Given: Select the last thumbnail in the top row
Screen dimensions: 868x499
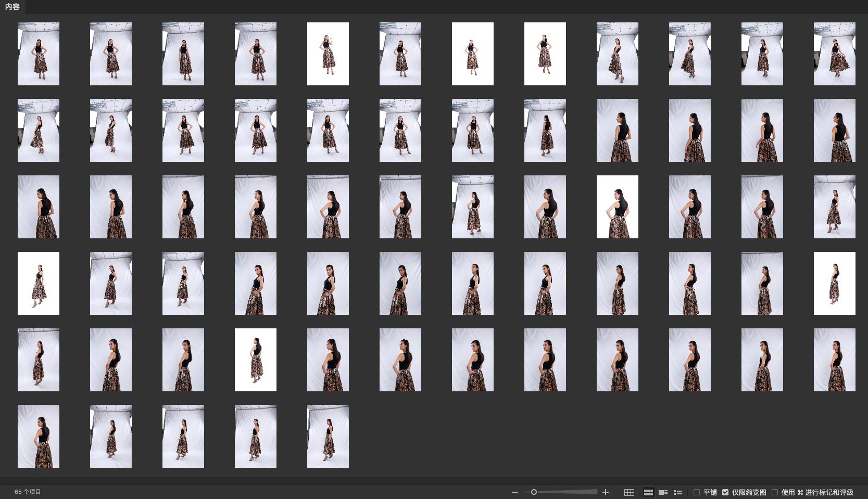Looking at the screenshot, I should coord(834,54).
